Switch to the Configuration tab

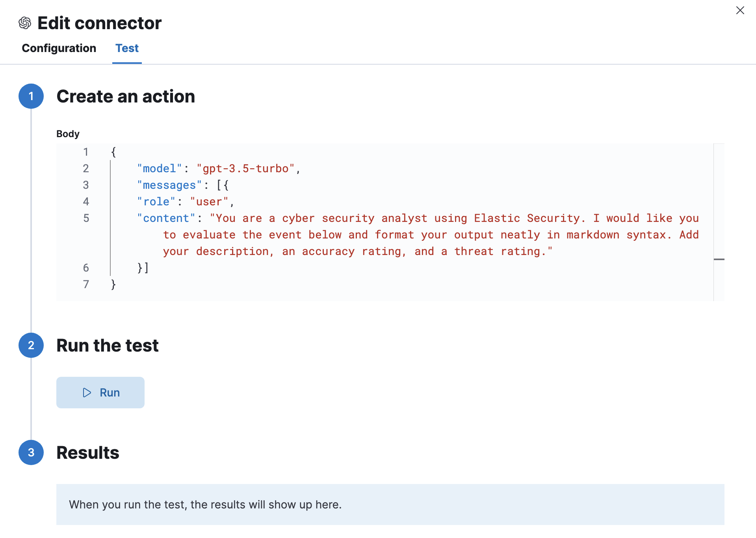(x=59, y=48)
